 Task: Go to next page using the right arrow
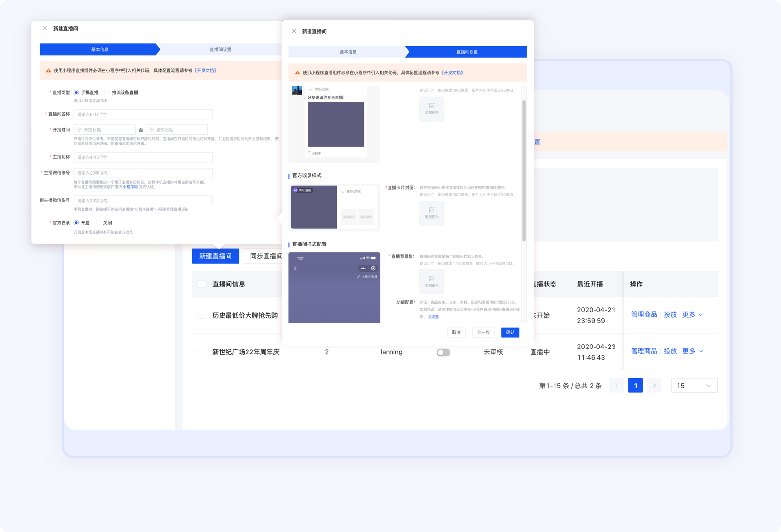click(x=654, y=386)
